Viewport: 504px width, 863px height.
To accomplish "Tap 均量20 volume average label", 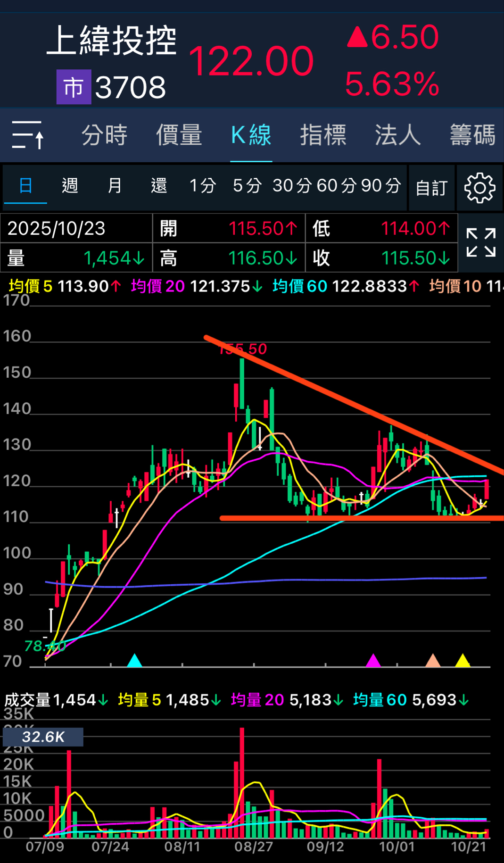I will tap(257, 700).
